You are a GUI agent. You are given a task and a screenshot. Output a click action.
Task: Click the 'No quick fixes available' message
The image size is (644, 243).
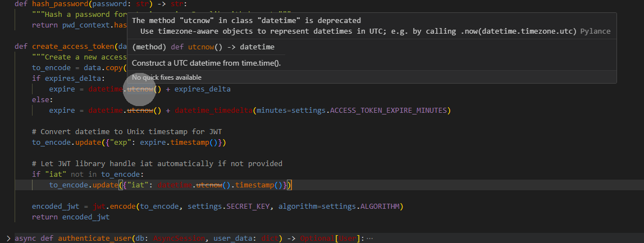[x=167, y=77]
